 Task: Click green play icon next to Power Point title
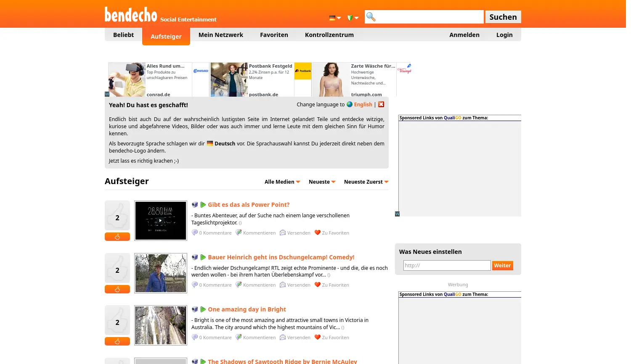pyautogui.click(x=203, y=205)
